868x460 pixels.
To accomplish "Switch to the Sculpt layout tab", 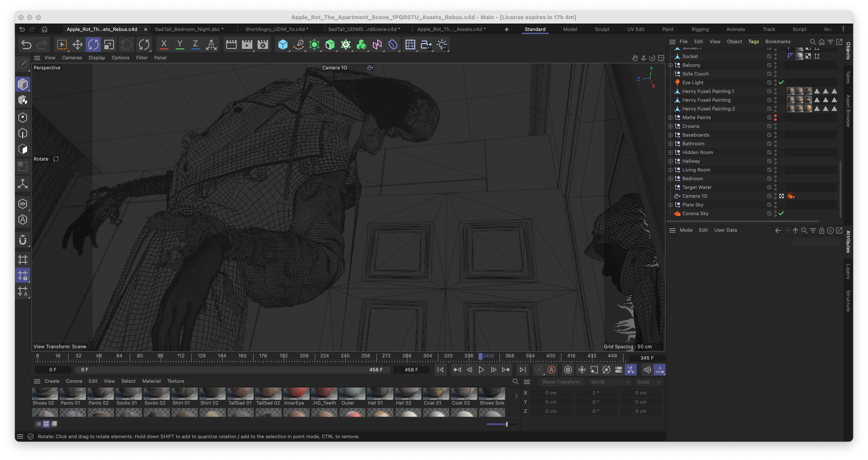I will pyautogui.click(x=602, y=29).
